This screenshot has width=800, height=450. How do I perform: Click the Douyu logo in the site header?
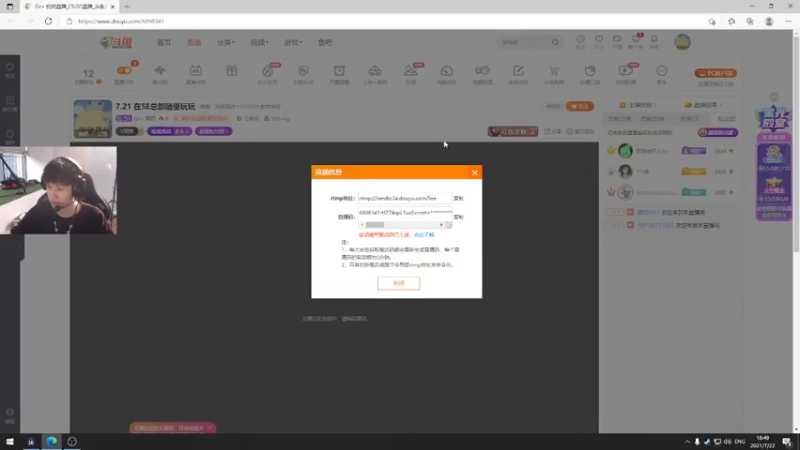pos(116,42)
